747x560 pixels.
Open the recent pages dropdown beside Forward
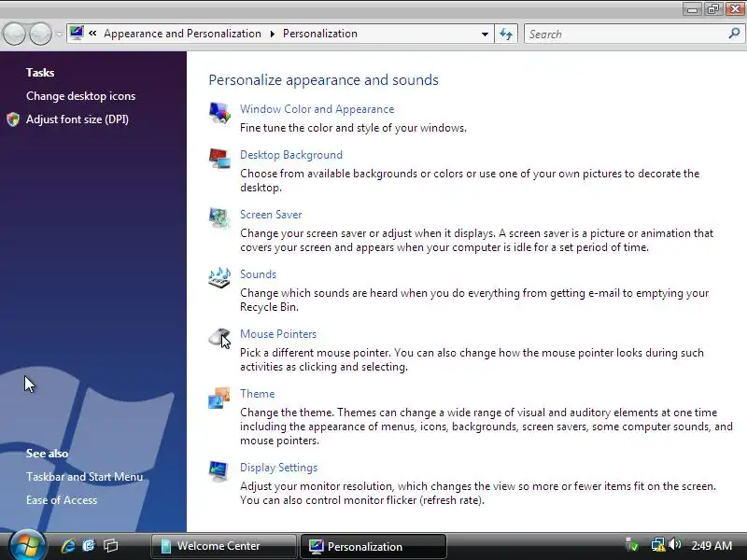(x=59, y=34)
